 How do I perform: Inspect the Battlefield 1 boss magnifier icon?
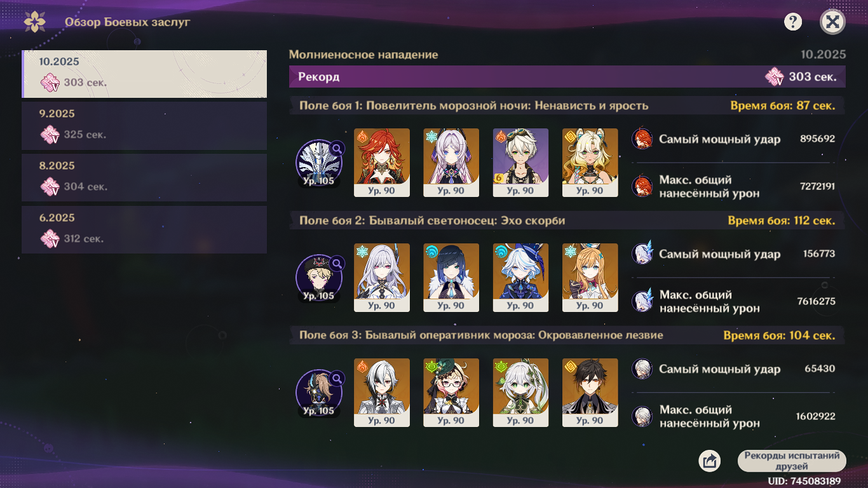[337, 148]
